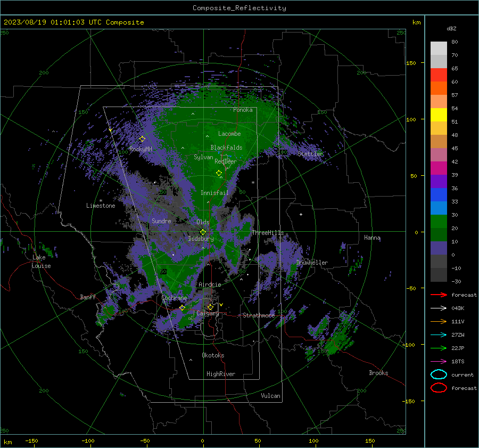The image size is (479, 448).
Task: Click the HighRiver city label
Action: (221, 374)
